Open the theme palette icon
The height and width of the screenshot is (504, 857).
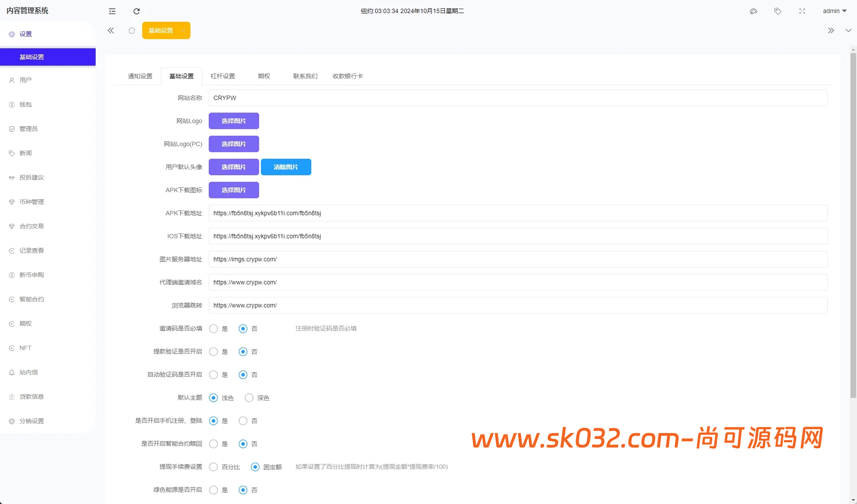click(x=754, y=11)
